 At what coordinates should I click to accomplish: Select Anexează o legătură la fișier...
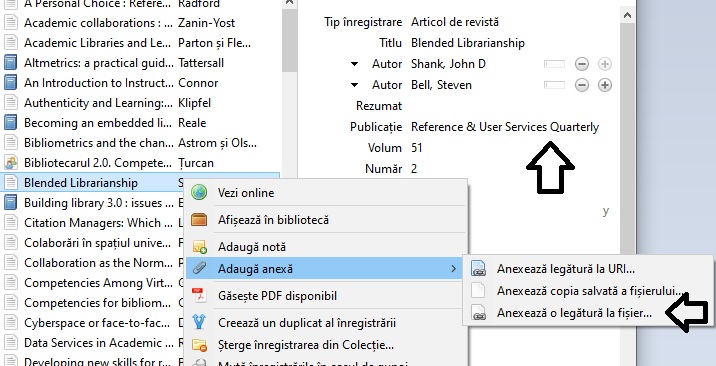click(x=588, y=313)
